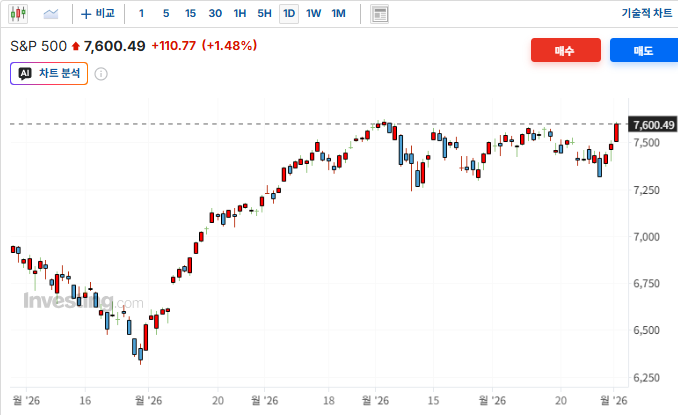Click the red 매수 buy button

tap(566, 50)
